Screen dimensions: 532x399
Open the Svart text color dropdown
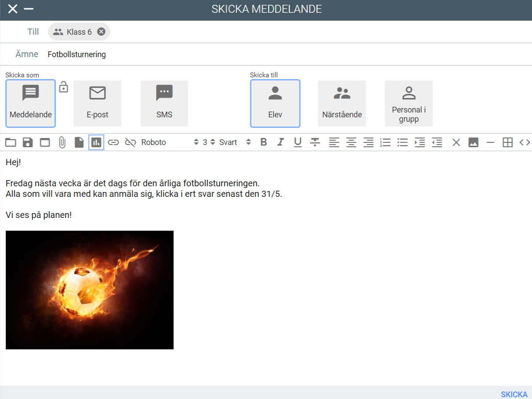[x=235, y=142]
